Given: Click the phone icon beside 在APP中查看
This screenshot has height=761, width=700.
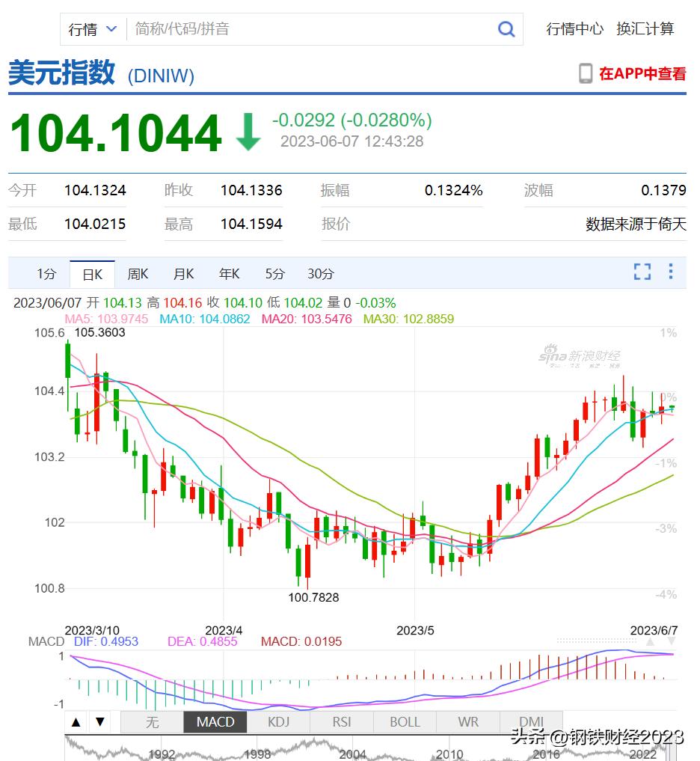Looking at the screenshot, I should pos(584,73).
